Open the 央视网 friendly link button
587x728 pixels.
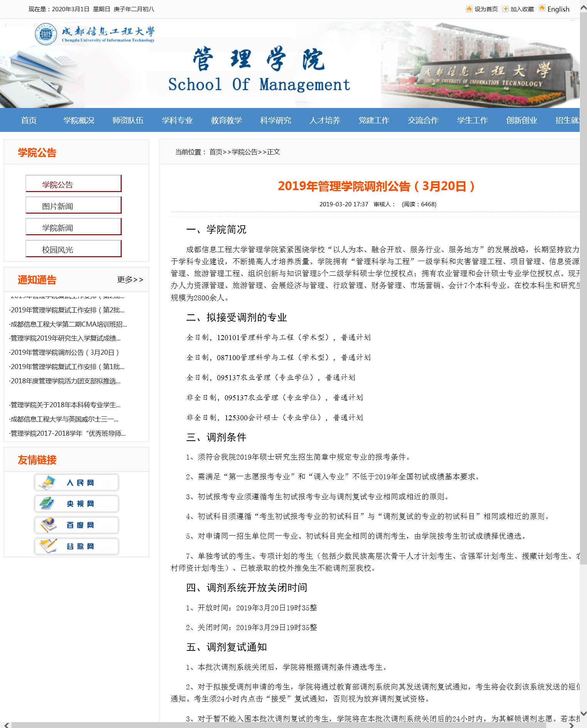[76, 504]
